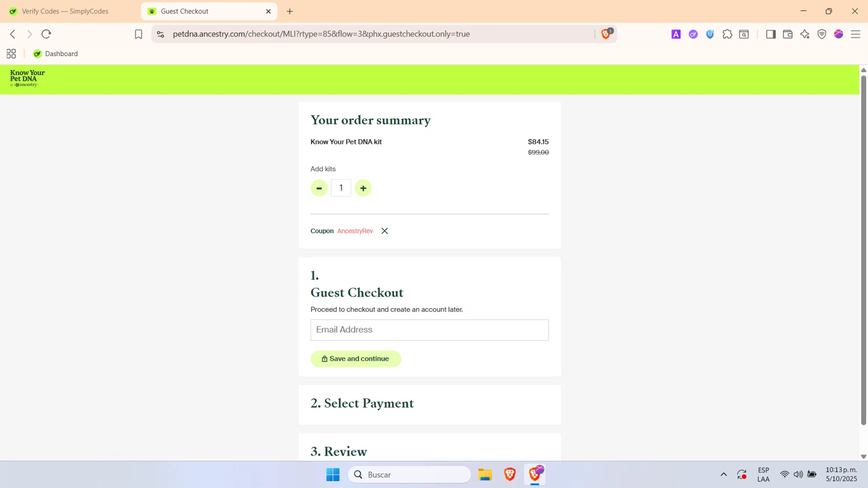868x488 pixels.
Task: Click the Email Address field
Action: click(429, 330)
